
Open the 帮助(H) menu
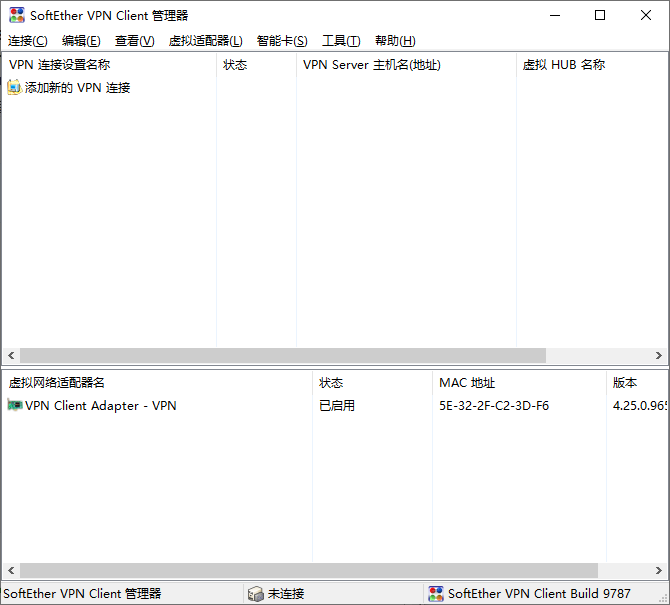pos(395,41)
